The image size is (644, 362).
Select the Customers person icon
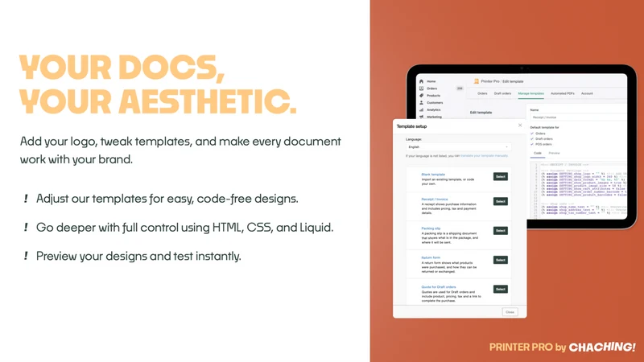click(x=421, y=103)
